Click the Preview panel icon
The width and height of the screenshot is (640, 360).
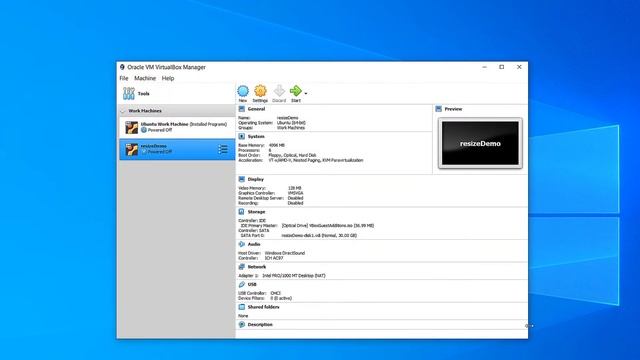tap(439, 109)
